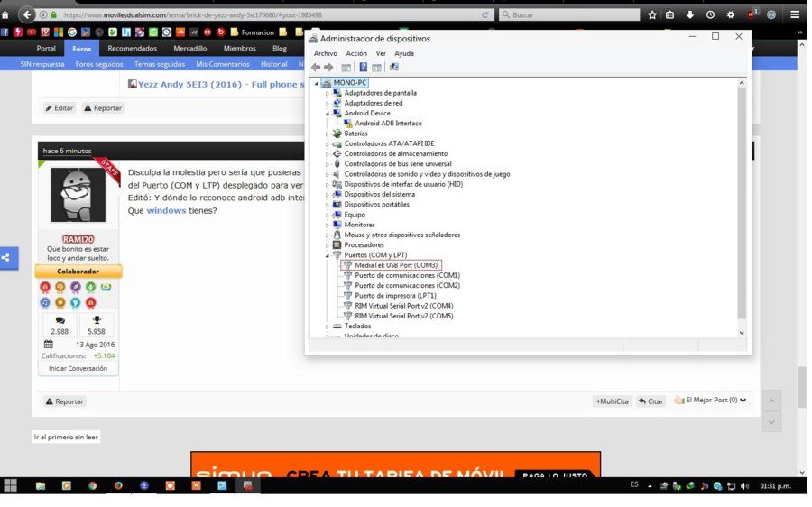Open the Ayuda menu
This screenshot has height=507, width=812.
pyautogui.click(x=404, y=53)
